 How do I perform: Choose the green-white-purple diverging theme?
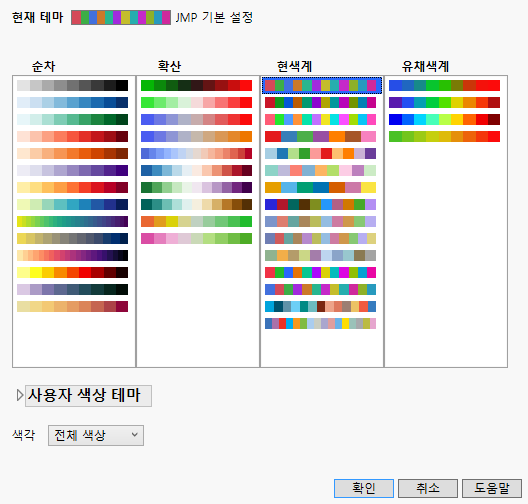click(x=196, y=188)
